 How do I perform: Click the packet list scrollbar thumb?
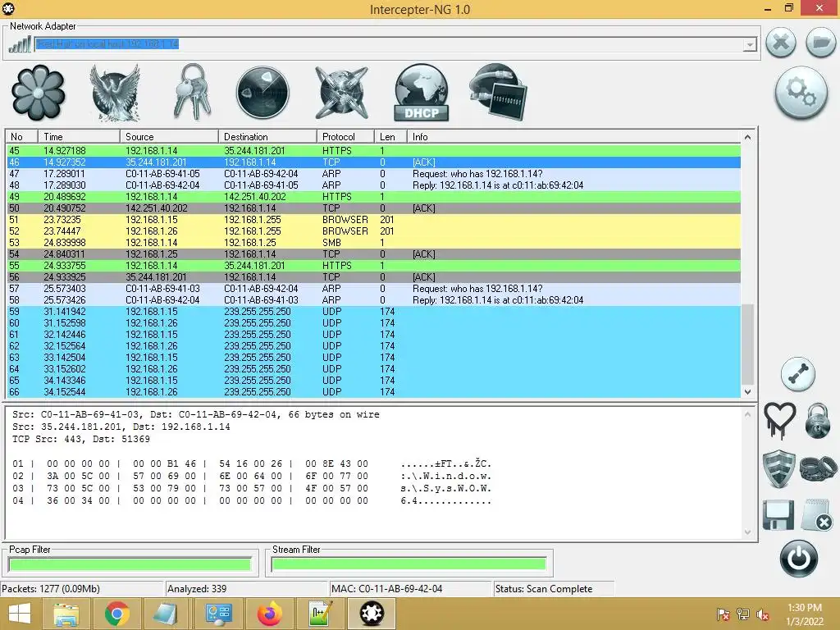[x=747, y=344]
